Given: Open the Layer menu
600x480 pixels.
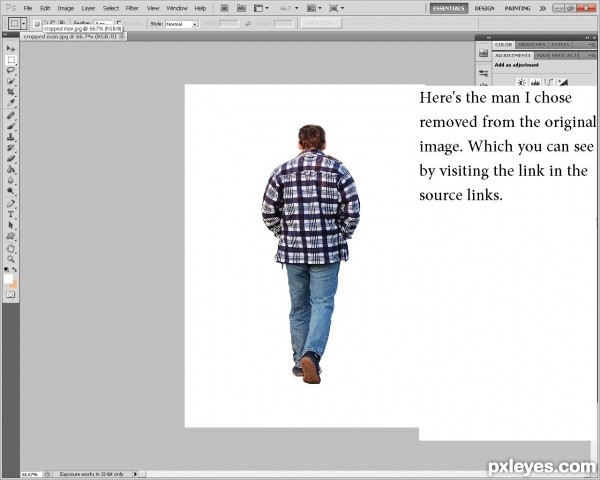Looking at the screenshot, I should (88, 8).
